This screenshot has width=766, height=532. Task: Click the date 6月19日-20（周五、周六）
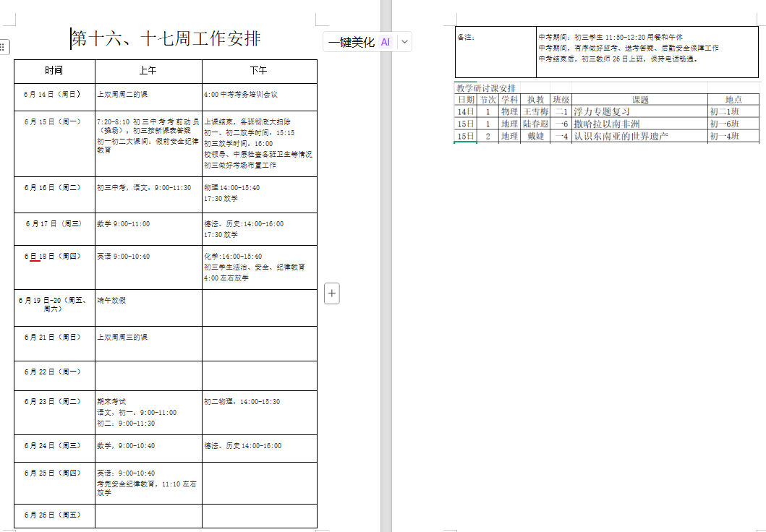(54, 304)
